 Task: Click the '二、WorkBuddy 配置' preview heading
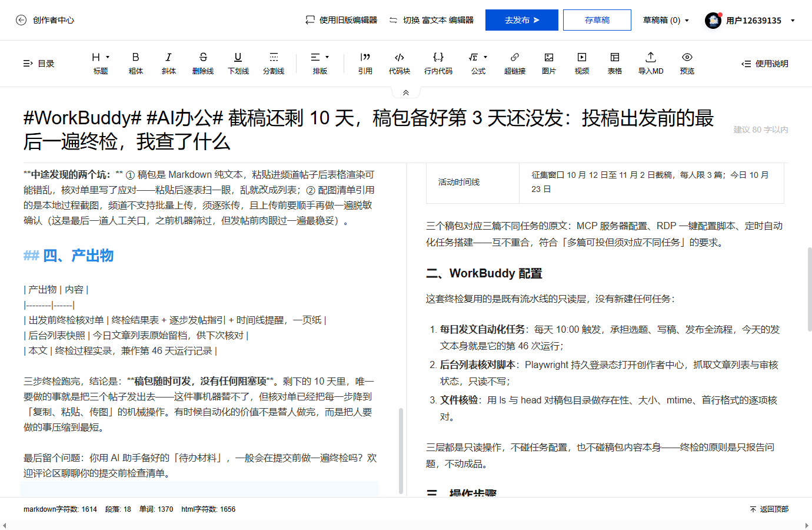coord(484,273)
